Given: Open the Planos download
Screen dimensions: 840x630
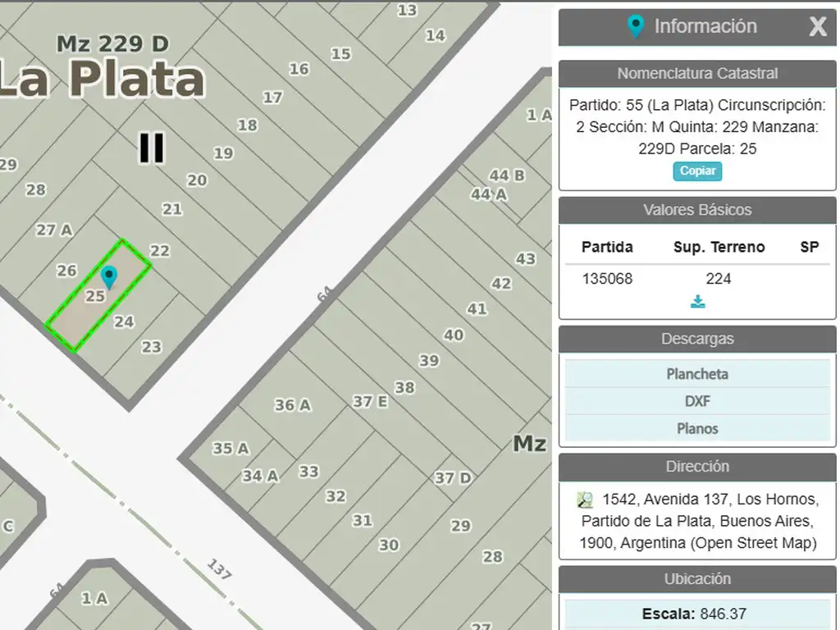Looking at the screenshot, I should point(697,428).
